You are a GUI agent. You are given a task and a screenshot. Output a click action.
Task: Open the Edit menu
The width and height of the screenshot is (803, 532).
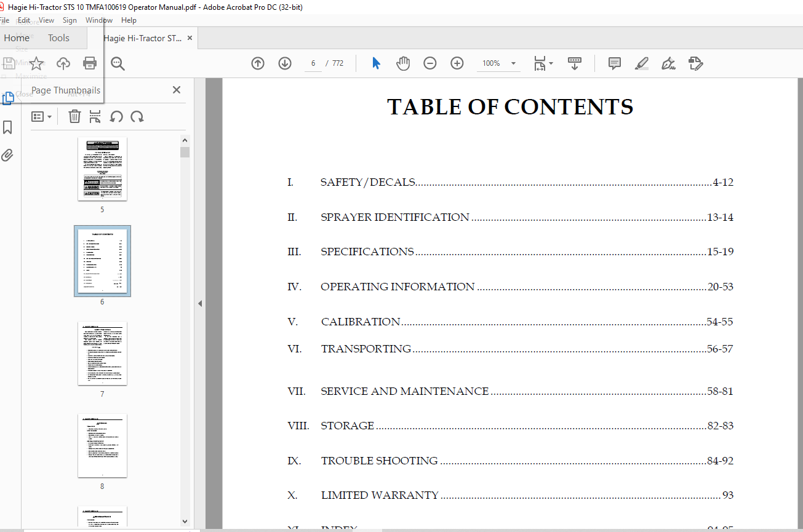click(24, 20)
